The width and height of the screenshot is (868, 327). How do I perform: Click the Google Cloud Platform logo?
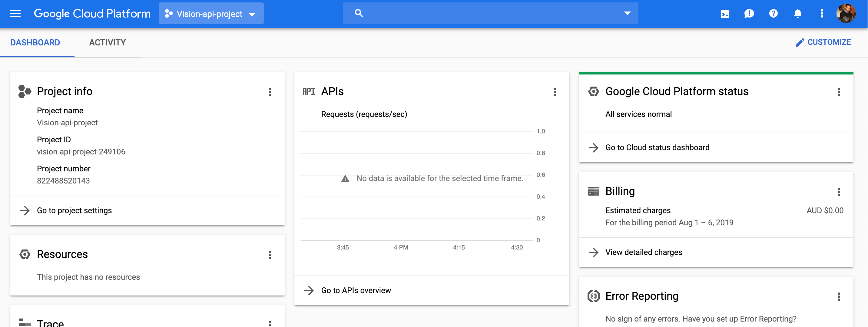click(92, 13)
